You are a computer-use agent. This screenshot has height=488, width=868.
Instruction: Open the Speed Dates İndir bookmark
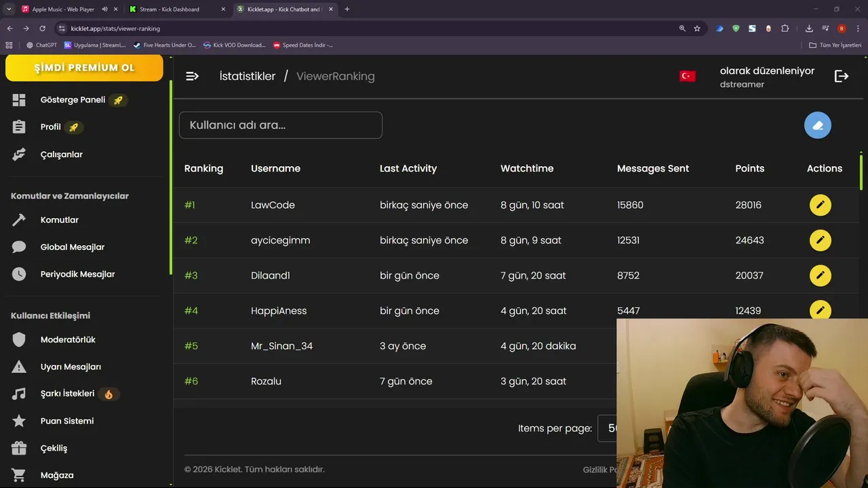[x=302, y=45]
